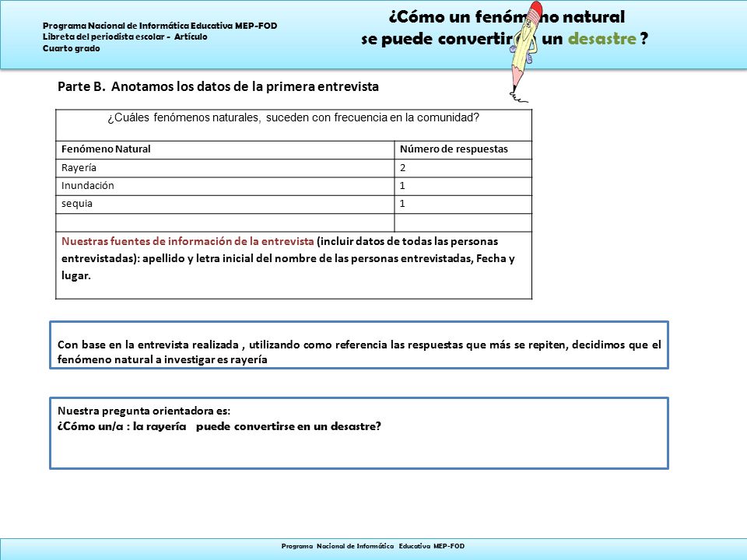The height and width of the screenshot is (560, 747).
Task: Click the empty responses cell below sequia row
Action: coord(463,222)
